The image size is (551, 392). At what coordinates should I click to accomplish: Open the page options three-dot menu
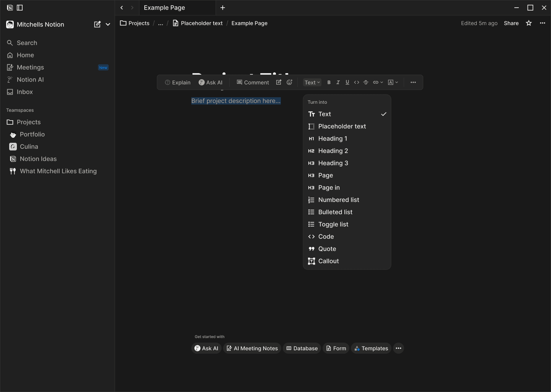pos(543,23)
